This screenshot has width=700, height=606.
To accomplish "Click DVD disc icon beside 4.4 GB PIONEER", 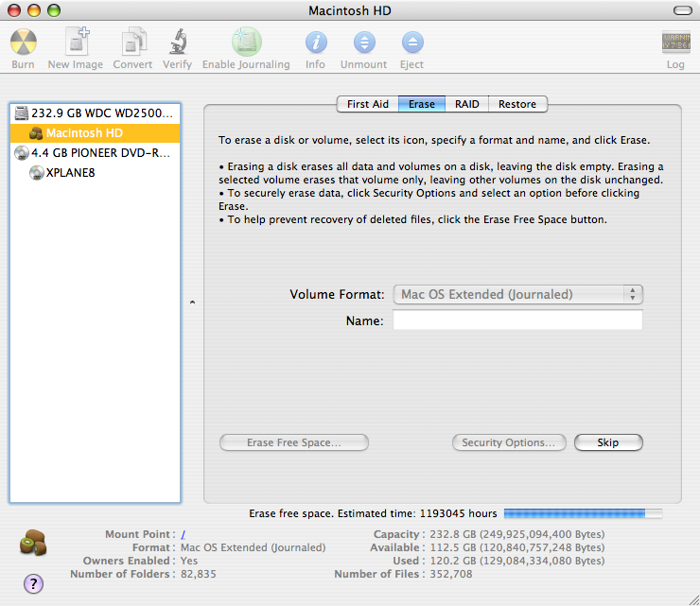I will (x=21, y=153).
